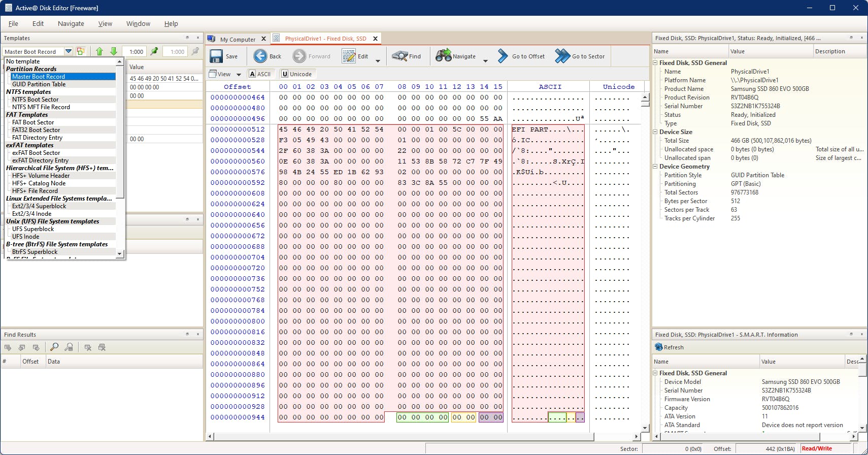
Task: Toggle the ASCII column display
Action: pos(259,74)
